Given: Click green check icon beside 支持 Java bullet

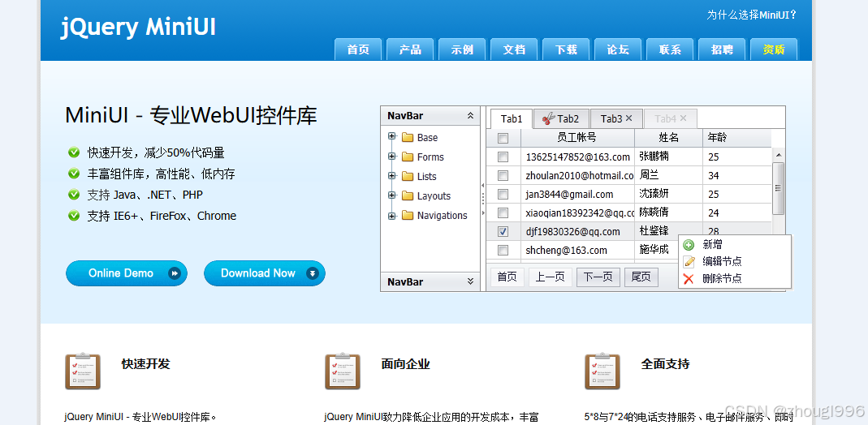Looking at the screenshot, I should 74,195.
